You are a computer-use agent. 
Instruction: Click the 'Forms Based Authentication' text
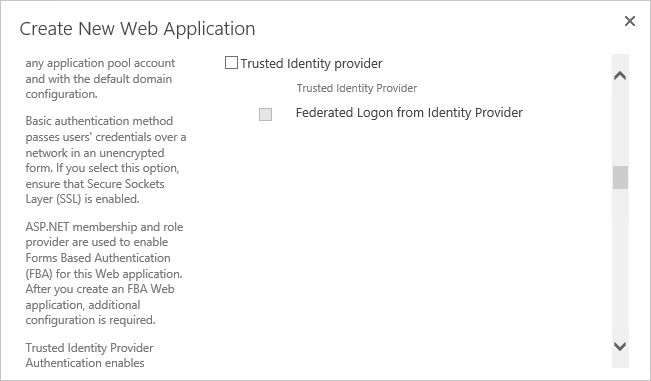[x=98, y=258]
